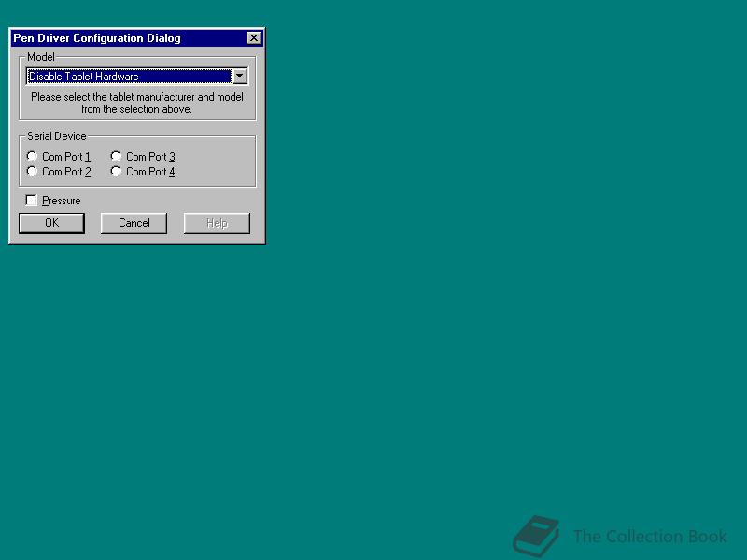Confirm settings with the OK button
747x560 pixels.
click(x=52, y=223)
